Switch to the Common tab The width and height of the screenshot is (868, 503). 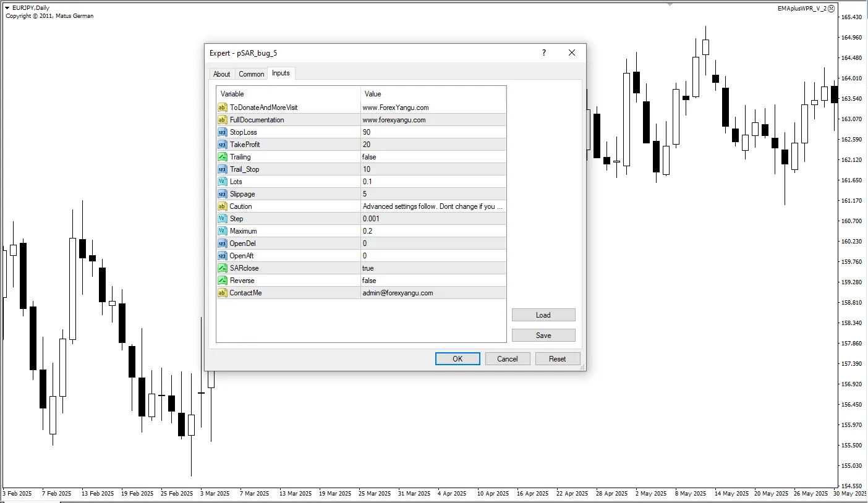tap(252, 74)
